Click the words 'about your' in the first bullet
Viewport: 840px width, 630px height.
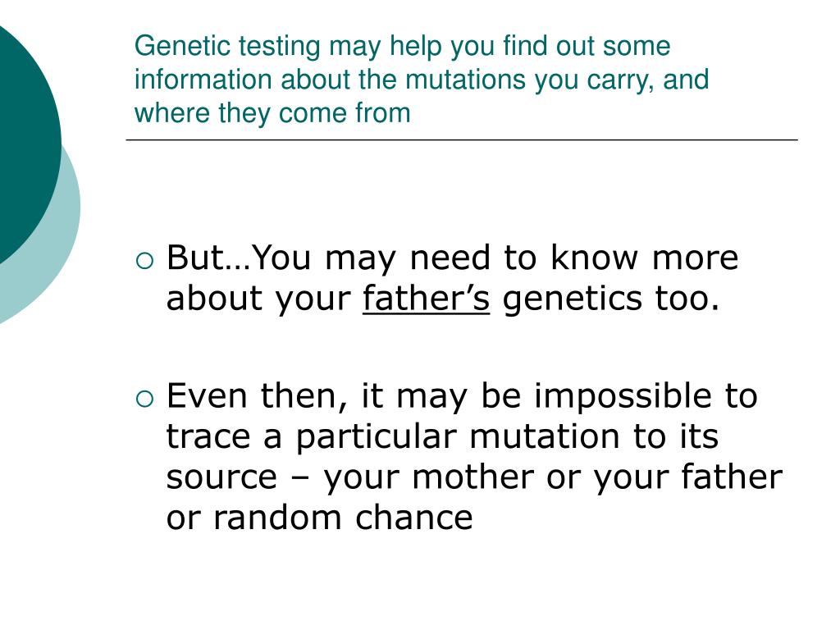(x=258, y=299)
